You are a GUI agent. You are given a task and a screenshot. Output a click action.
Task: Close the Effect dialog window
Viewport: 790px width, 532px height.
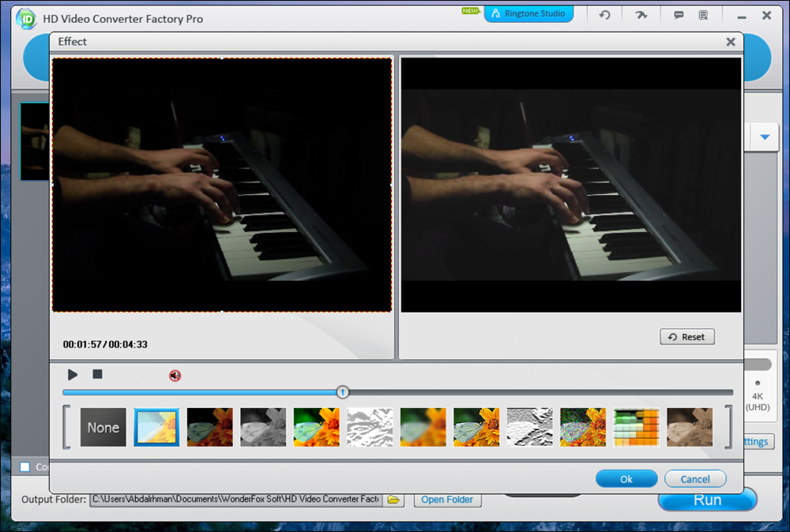tap(731, 42)
